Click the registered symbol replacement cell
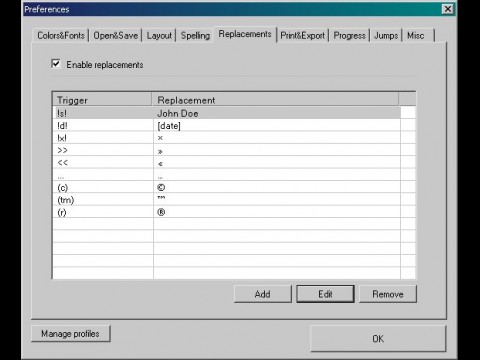The image size is (480, 360). coord(277,212)
